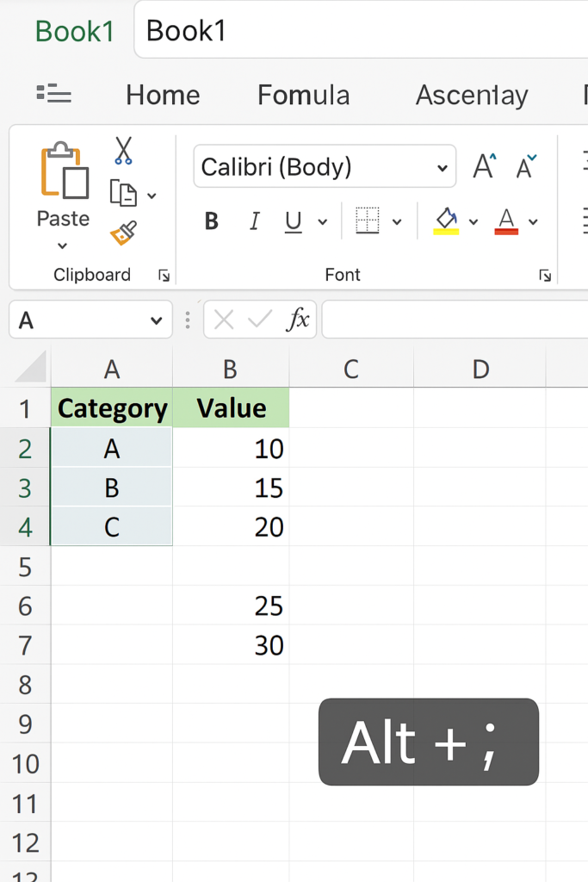The width and height of the screenshot is (588, 882).
Task: Select the Cut scissors icon
Action: [x=123, y=151]
